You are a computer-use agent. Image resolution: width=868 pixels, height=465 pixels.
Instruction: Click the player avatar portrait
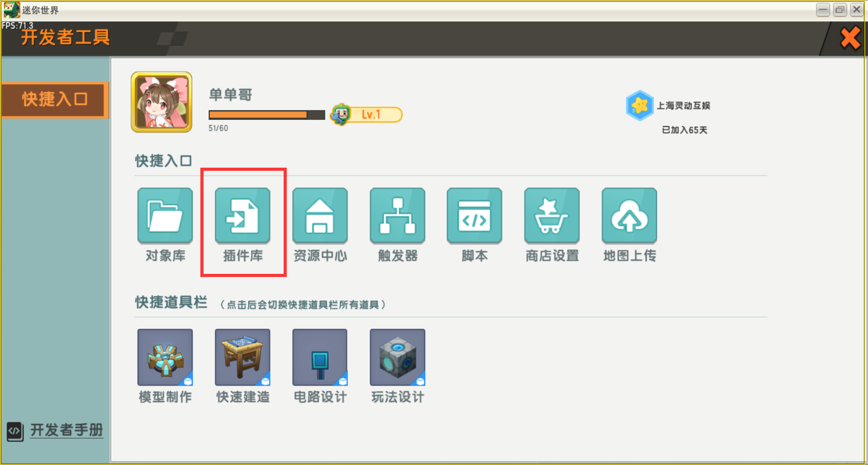tap(161, 102)
